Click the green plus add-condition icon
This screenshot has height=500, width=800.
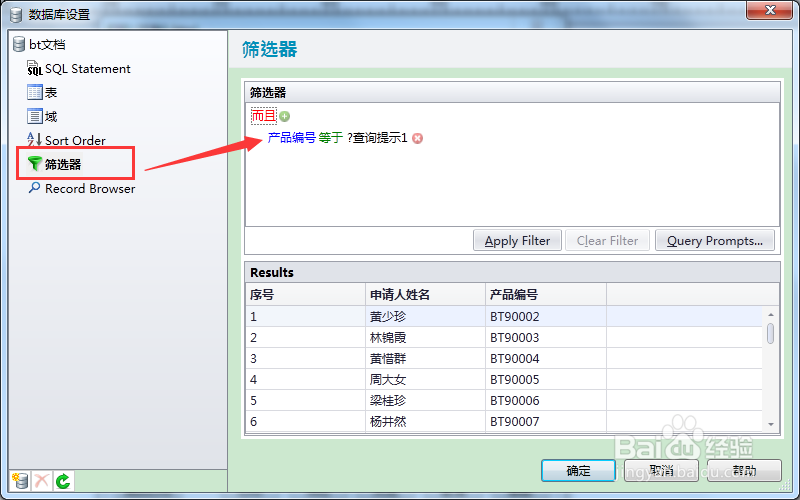click(285, 116)
